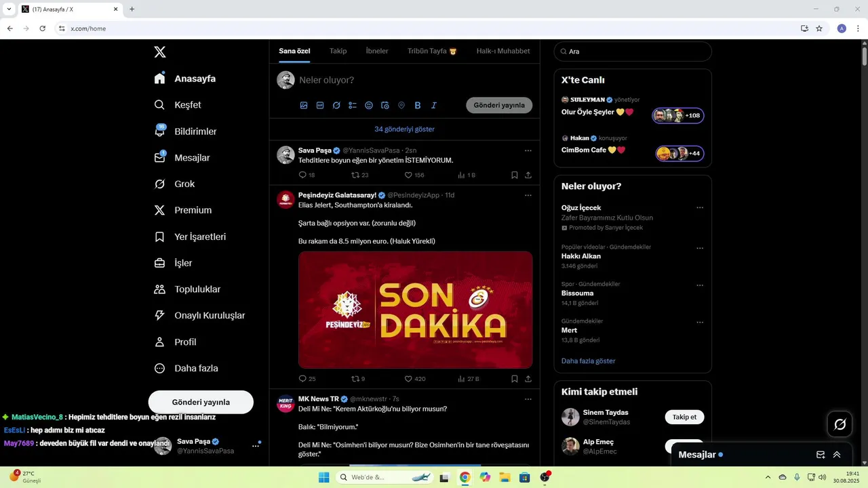Image resolution: width=868 pixels, height=488 pixels.
Task: Open more options for Mert trend
Action: coord(700,323)
